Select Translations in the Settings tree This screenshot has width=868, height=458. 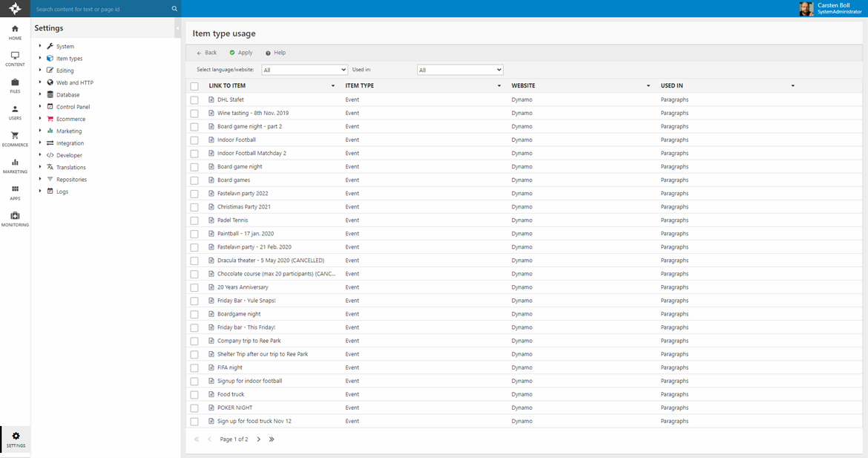(x=70, y=167)
